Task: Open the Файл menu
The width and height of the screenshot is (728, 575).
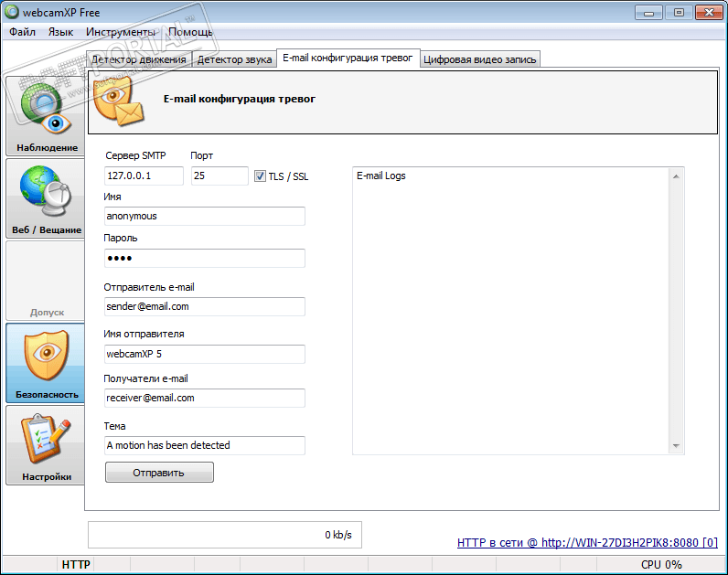Action: (x=22, y=32)
